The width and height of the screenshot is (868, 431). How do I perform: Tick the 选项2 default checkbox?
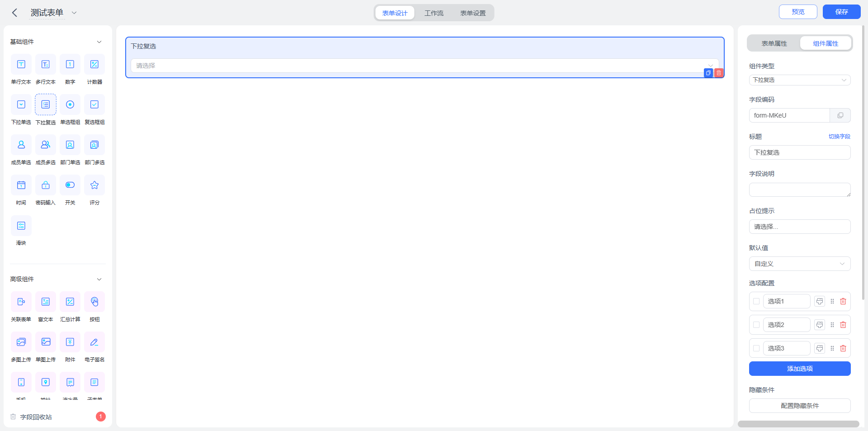(x=756, y=325)
